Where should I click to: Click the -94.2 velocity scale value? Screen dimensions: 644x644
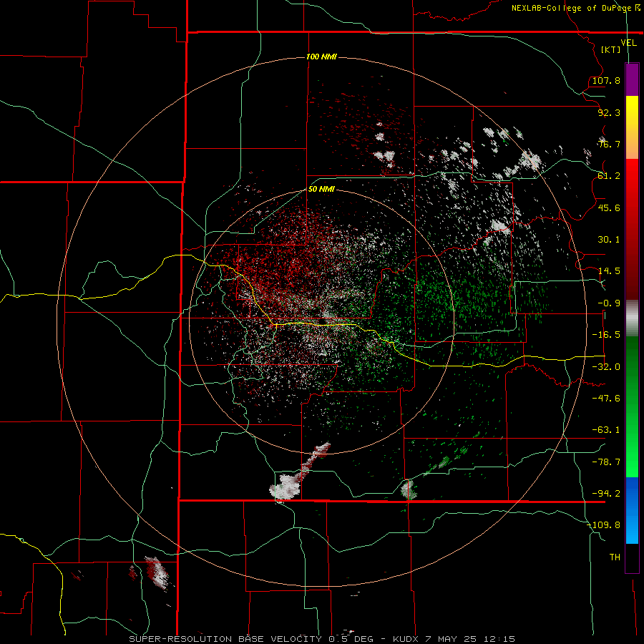[606, 494]
